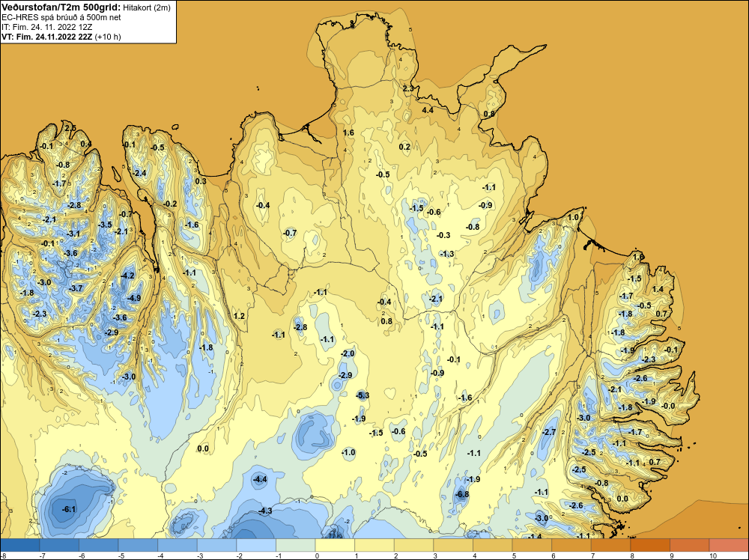Click the "-2.4" temperature value

(139, 173)
